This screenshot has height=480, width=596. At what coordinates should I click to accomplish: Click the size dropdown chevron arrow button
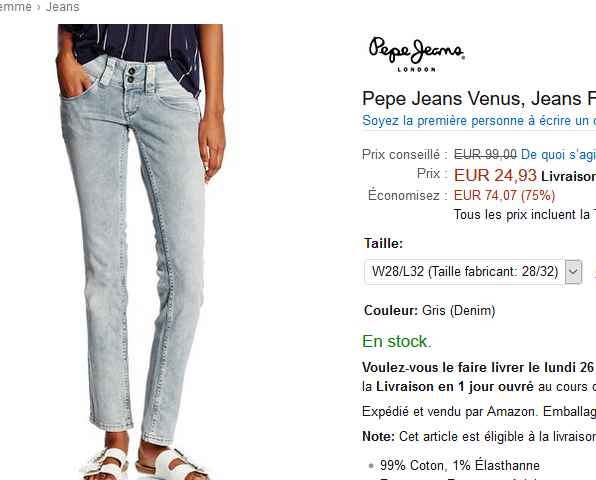(573, 272)
